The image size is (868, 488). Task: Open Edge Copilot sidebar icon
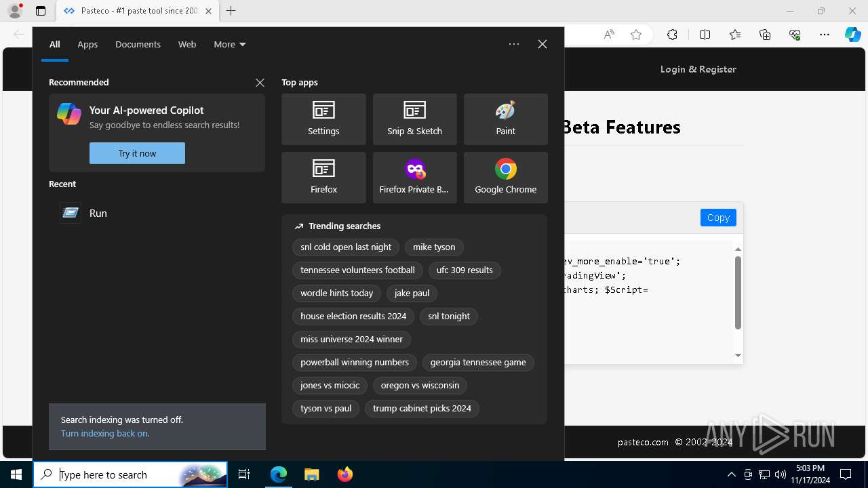pos(852,35)
